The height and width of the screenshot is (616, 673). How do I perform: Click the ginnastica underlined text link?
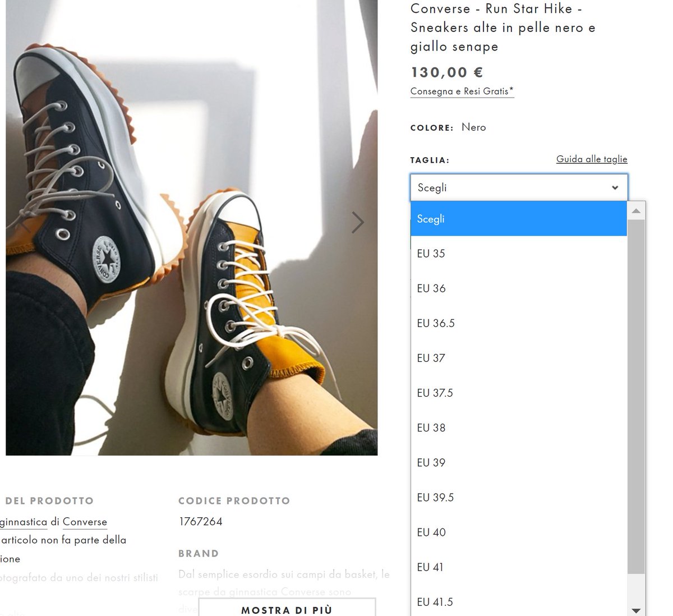[x=24, y=522]
